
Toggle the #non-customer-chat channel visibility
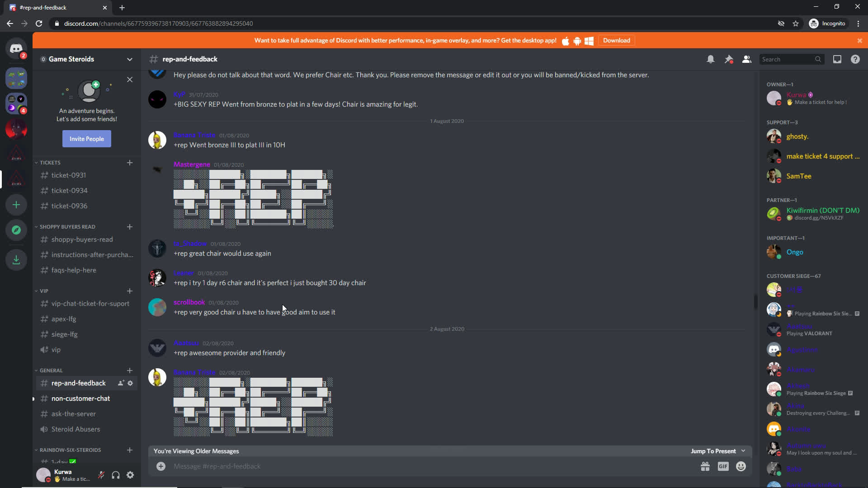tap(80, 398)
